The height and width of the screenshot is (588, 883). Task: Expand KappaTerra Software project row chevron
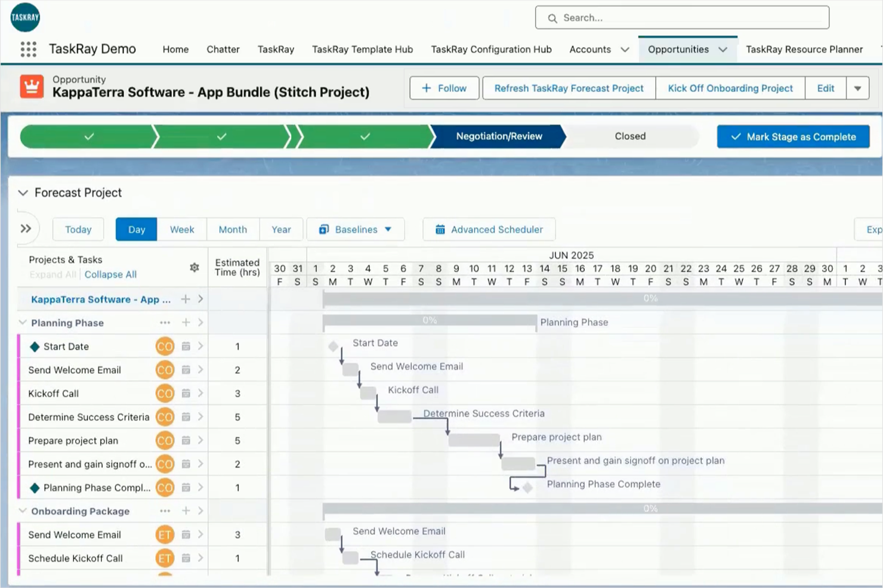(x=200, y=299)
